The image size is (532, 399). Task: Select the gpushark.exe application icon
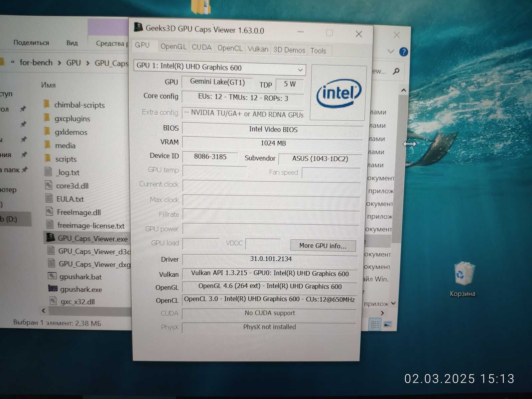(53, 289)
